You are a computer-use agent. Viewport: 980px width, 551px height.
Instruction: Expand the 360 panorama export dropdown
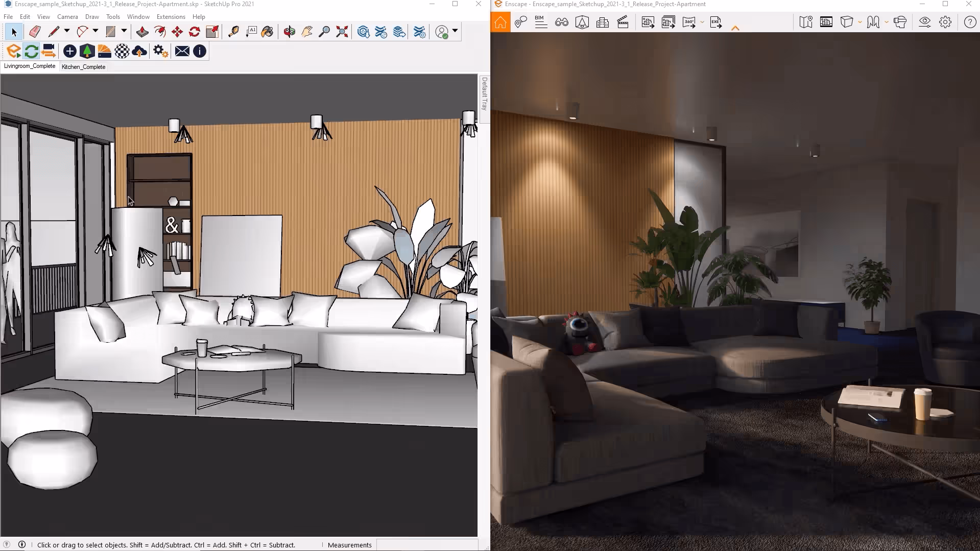703,22
